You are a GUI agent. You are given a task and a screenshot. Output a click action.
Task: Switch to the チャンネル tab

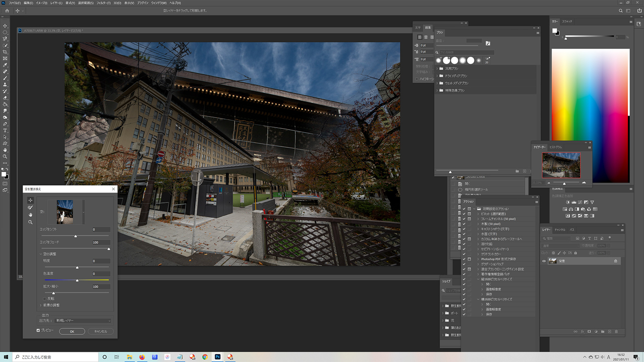pyautogui.click(x=560, y=229)
